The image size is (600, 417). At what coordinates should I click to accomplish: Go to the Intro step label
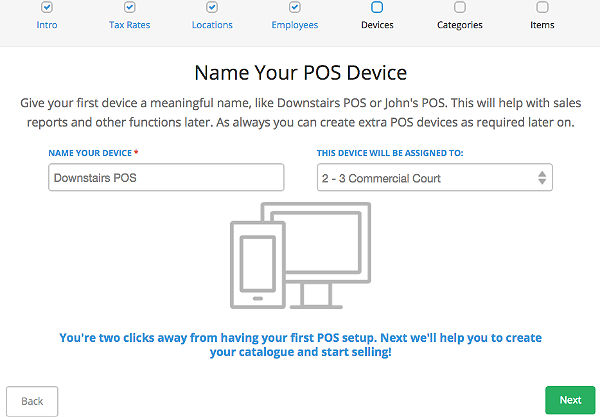pyautogui.click(x=47, y=25)
